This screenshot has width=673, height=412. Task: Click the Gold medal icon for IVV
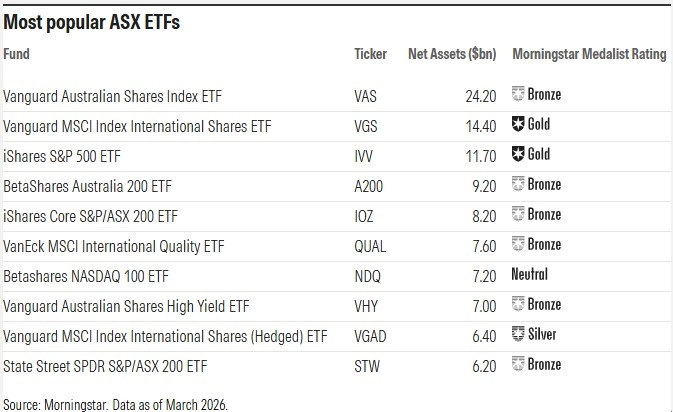point(518,155)
